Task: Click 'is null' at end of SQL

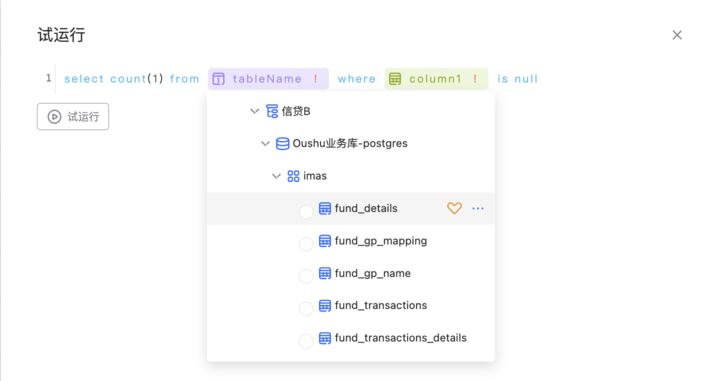Action: pyautogui.click(x=518, y=79)
